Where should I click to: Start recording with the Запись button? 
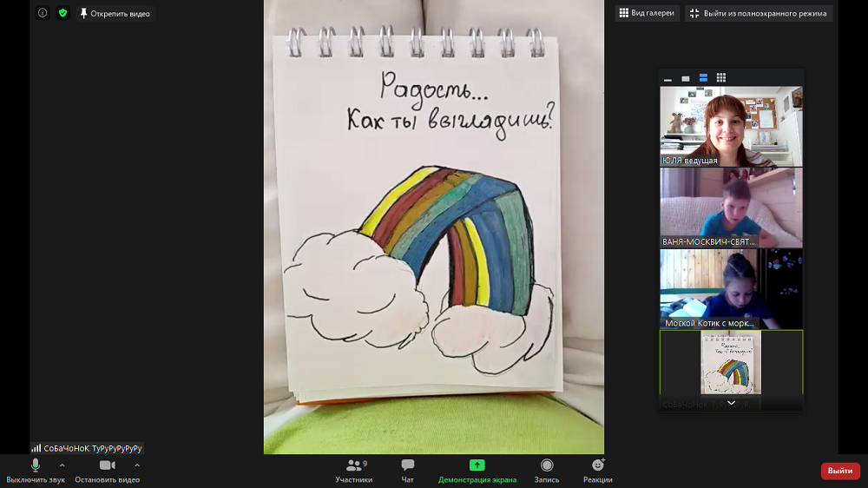coord(547,470)
